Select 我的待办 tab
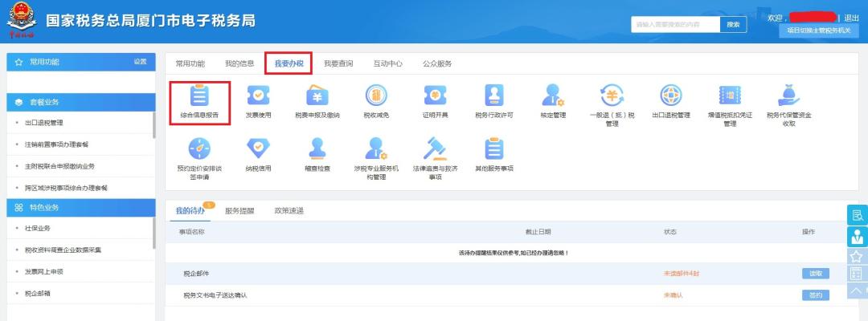Image resolution: width=868 pixels, height=321 pixels. 190,210
